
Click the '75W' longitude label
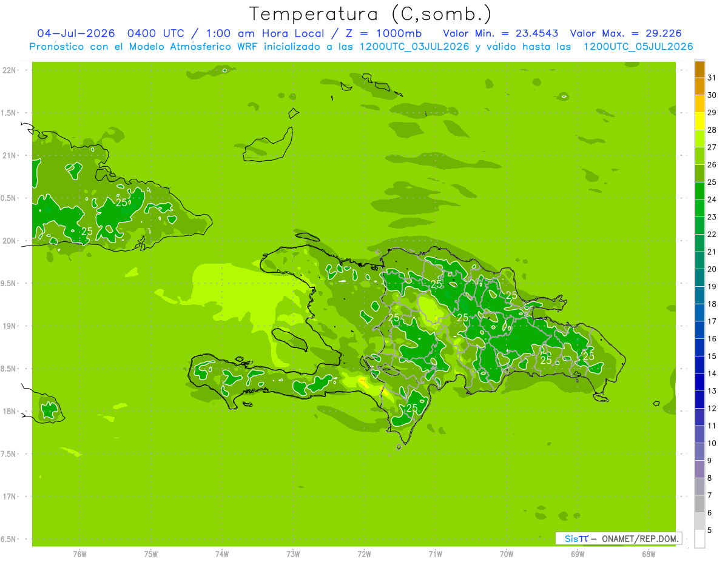coord(151,554)
